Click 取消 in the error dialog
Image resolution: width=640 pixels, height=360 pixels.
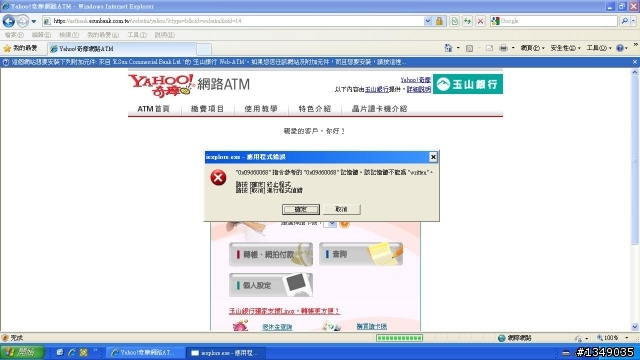(x=341, y=209)
